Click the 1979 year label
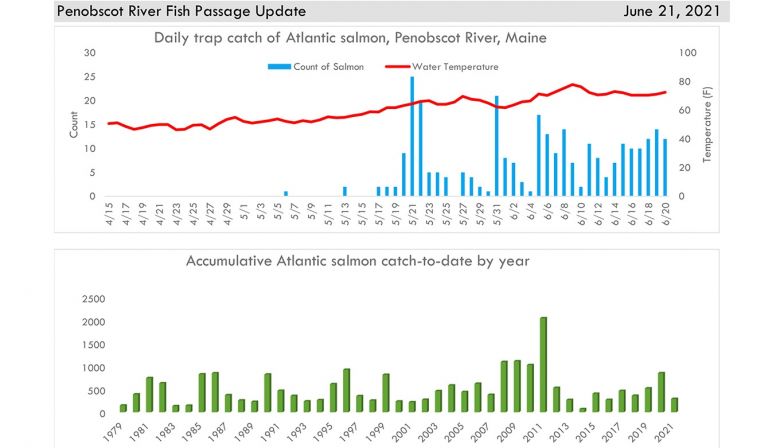This screenshot has height=448, width=780. pos(120,432)
